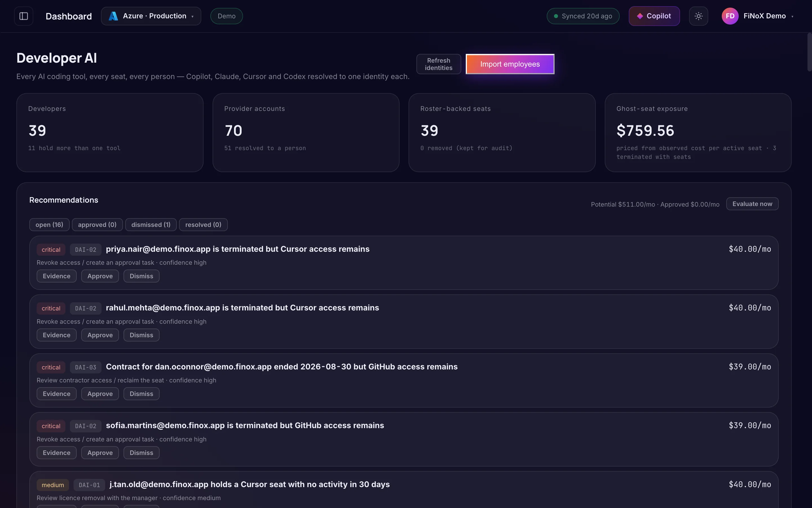Viewport: 812px width, 508px height.
Task: Click j.tan.old Cursor seat inactivity title
Action: point(250,485)
